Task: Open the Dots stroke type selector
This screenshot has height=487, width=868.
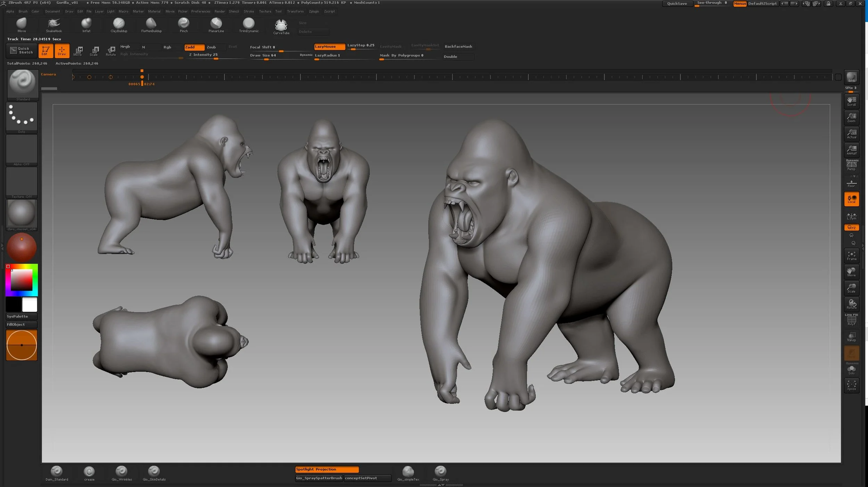Action: [22, 116]
